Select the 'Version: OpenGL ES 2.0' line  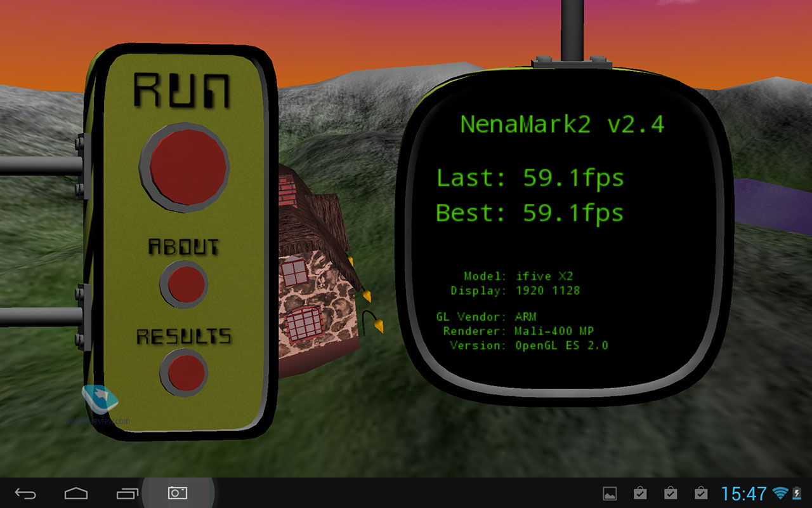click(x=529, y=345)
